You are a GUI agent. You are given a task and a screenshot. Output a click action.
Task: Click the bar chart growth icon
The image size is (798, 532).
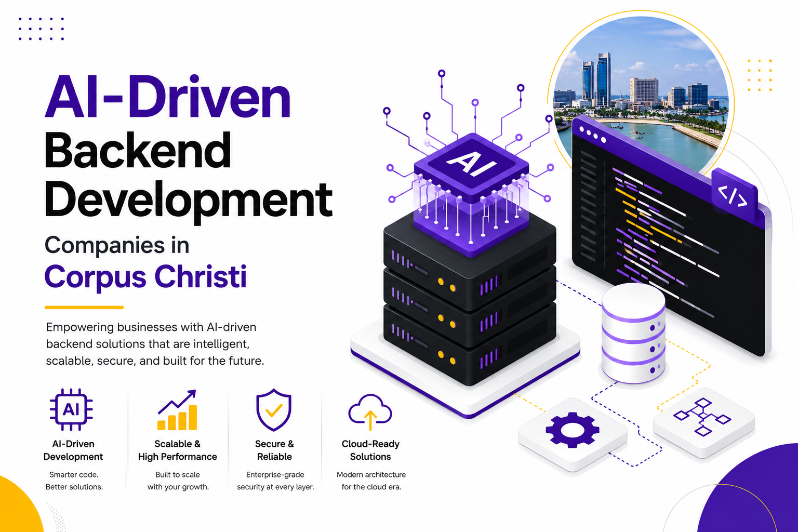(177, 410)
